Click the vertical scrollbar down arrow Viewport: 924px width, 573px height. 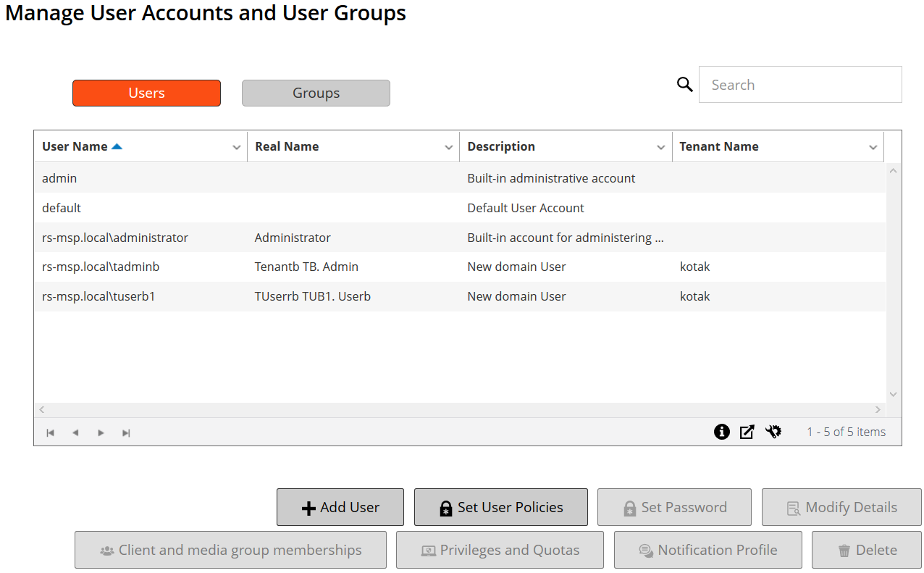click(893, 394)
